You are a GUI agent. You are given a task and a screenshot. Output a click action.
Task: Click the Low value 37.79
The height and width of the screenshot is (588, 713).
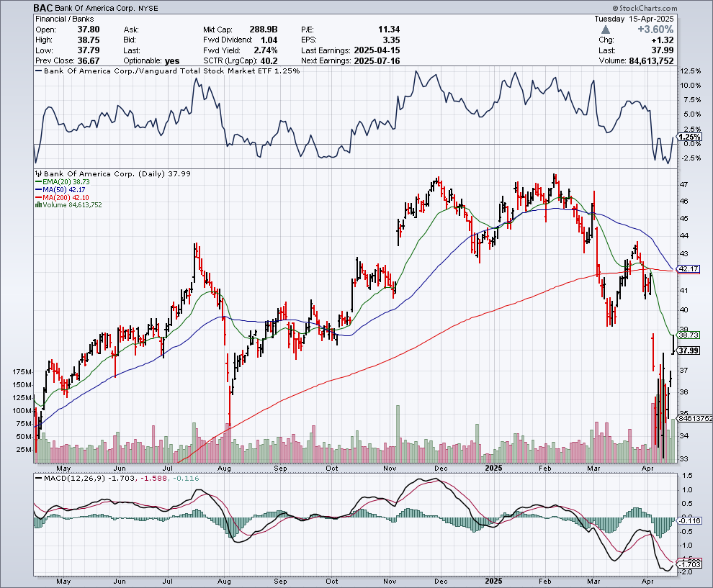click(x=88, y=50)
